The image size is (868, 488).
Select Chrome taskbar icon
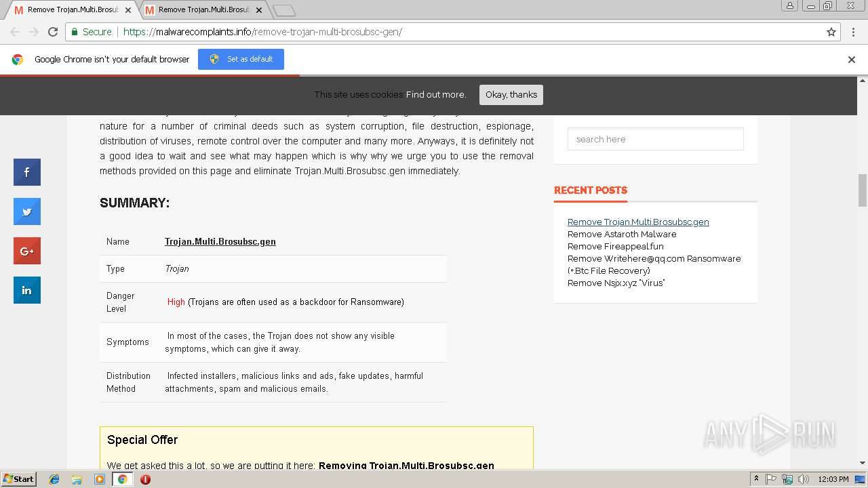[122, 479]
